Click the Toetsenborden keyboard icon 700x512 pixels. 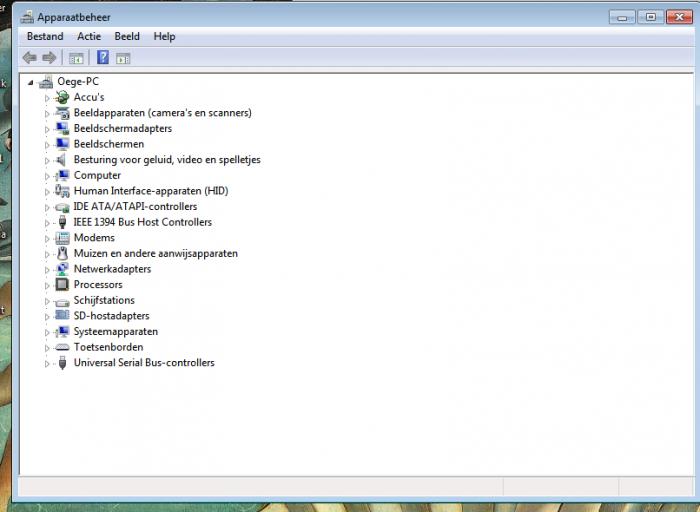[x=62, y=347]
